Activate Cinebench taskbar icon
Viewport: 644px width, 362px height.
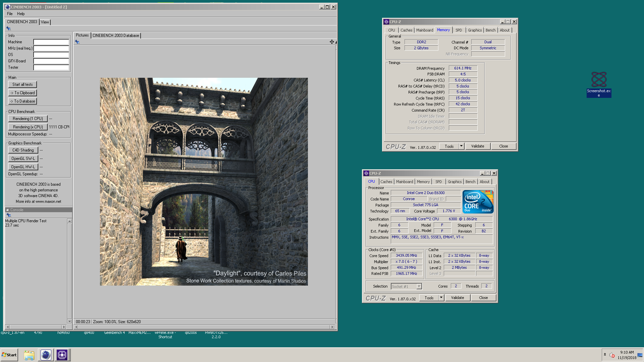click(x=46, y=355)
